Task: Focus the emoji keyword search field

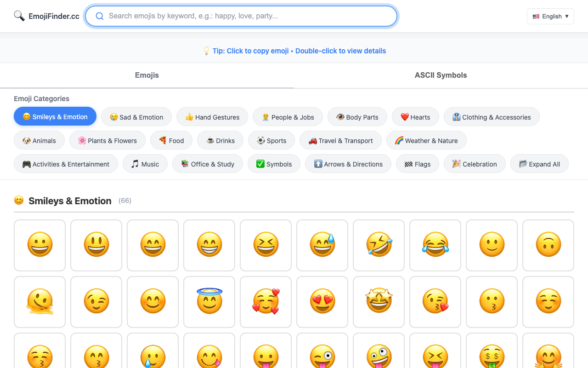Action: (x=241, y=16)
